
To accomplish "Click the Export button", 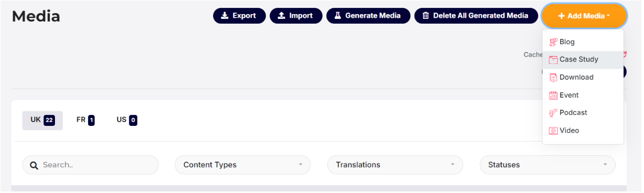I will click(239, 16).
